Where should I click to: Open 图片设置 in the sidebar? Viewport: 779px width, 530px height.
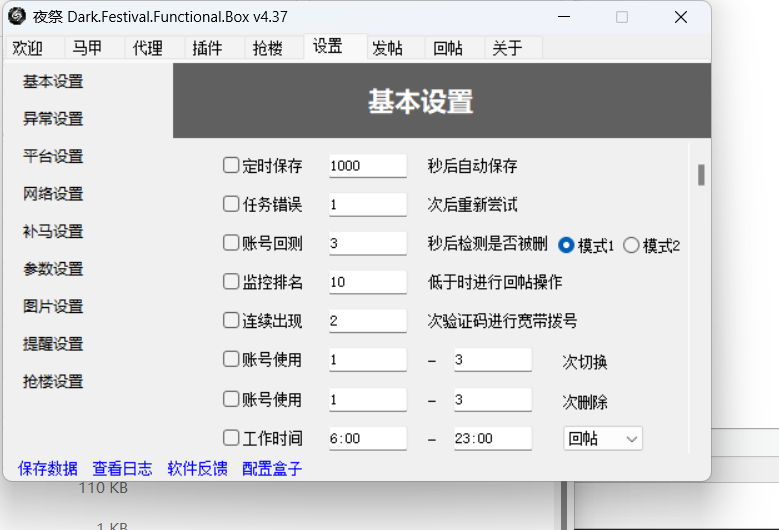(53, 306)
